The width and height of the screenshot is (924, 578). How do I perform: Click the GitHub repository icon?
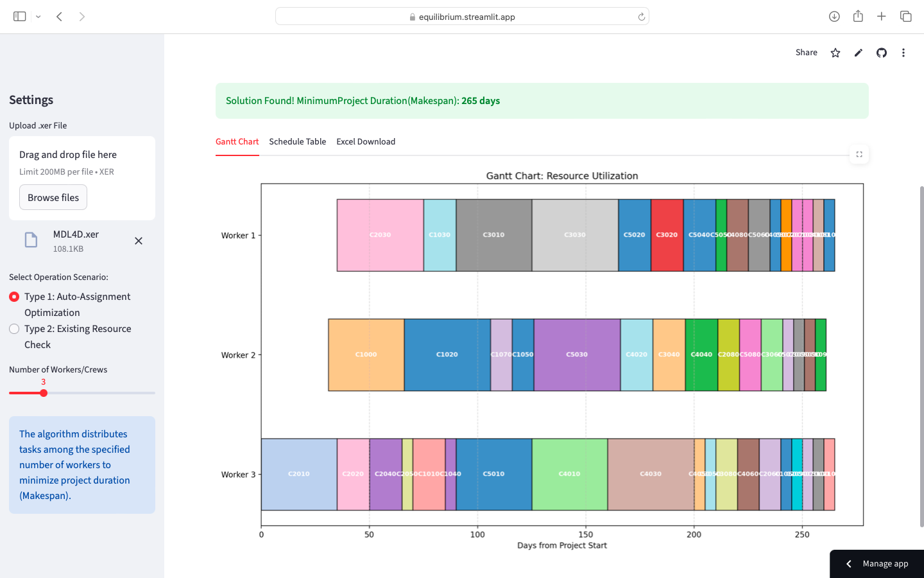tap(881, 53)
